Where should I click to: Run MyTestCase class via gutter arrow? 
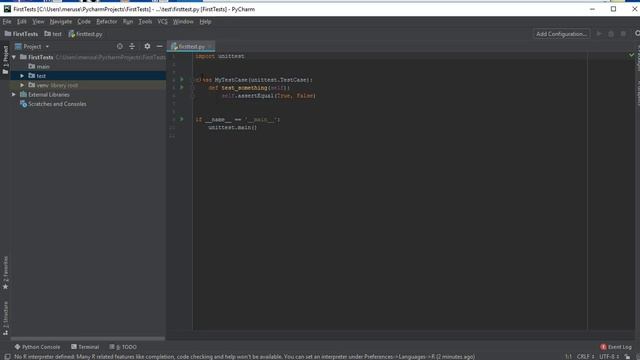182,80
